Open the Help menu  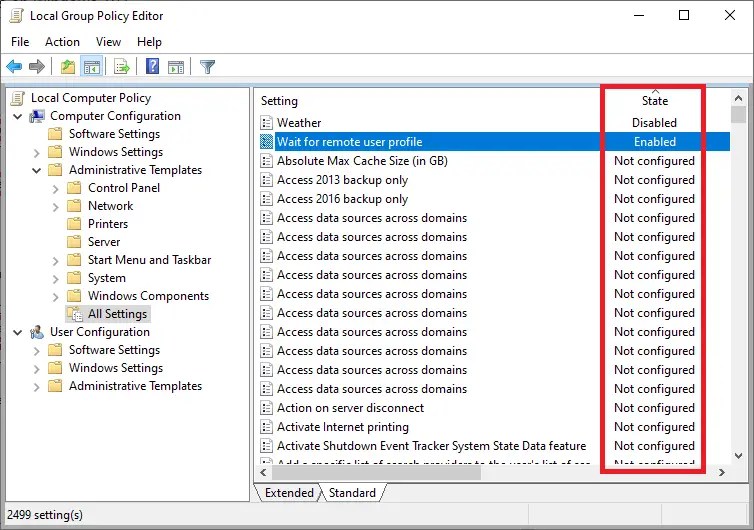point(149,42)
